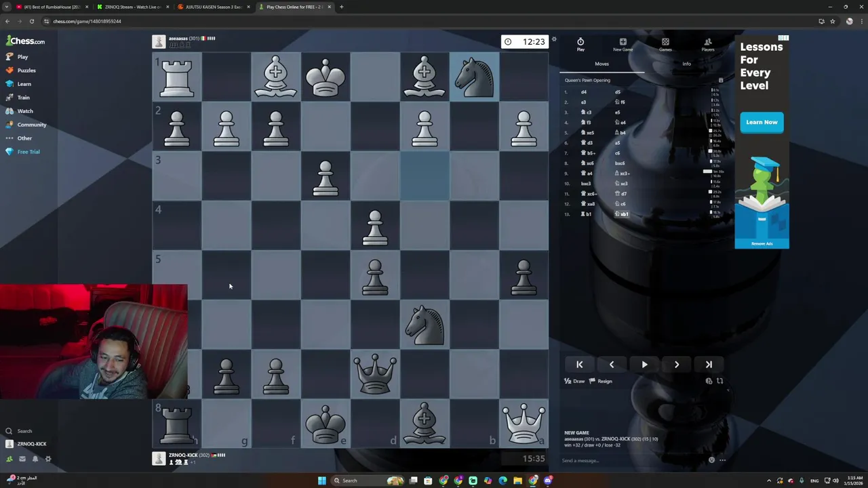Open Microsoft Edge from the taskbar
This screenshot has width=868, height=488.
coord(502,481)
